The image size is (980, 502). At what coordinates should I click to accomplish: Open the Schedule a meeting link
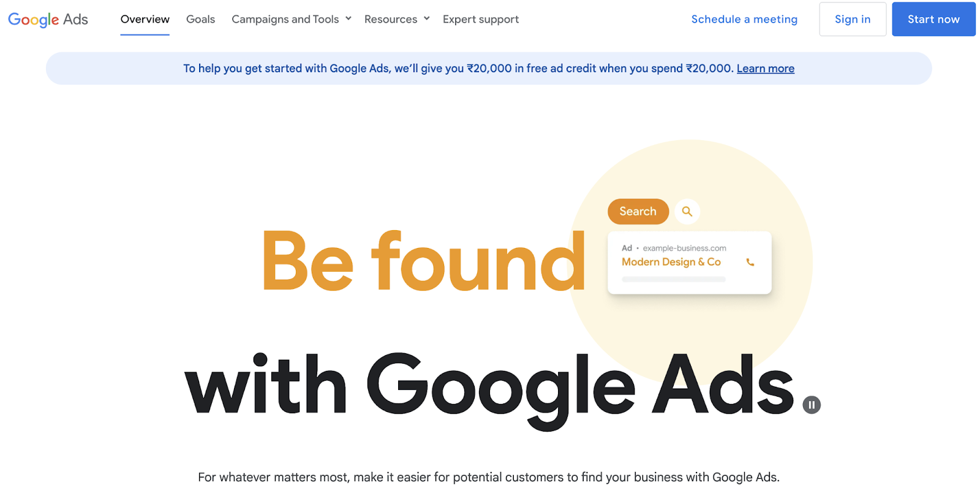click(x=744, y=19)
